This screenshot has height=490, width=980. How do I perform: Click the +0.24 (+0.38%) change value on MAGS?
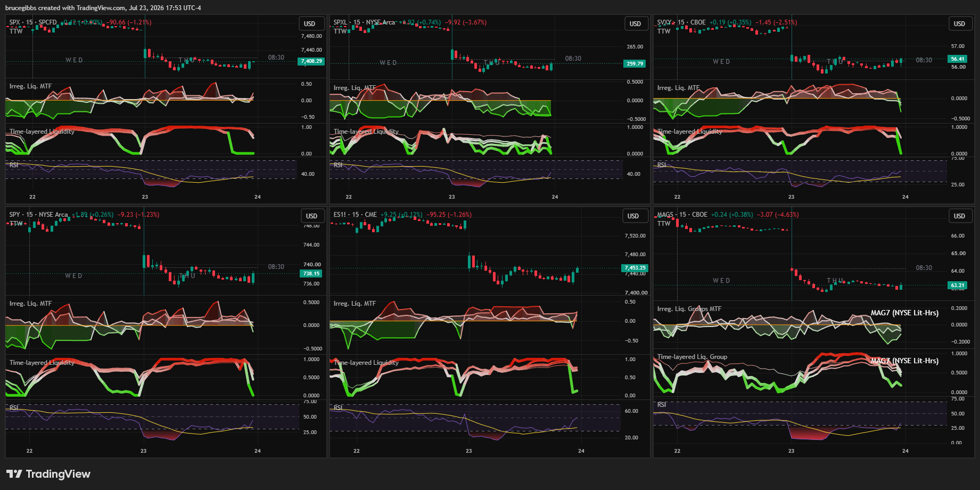[732, 215]
